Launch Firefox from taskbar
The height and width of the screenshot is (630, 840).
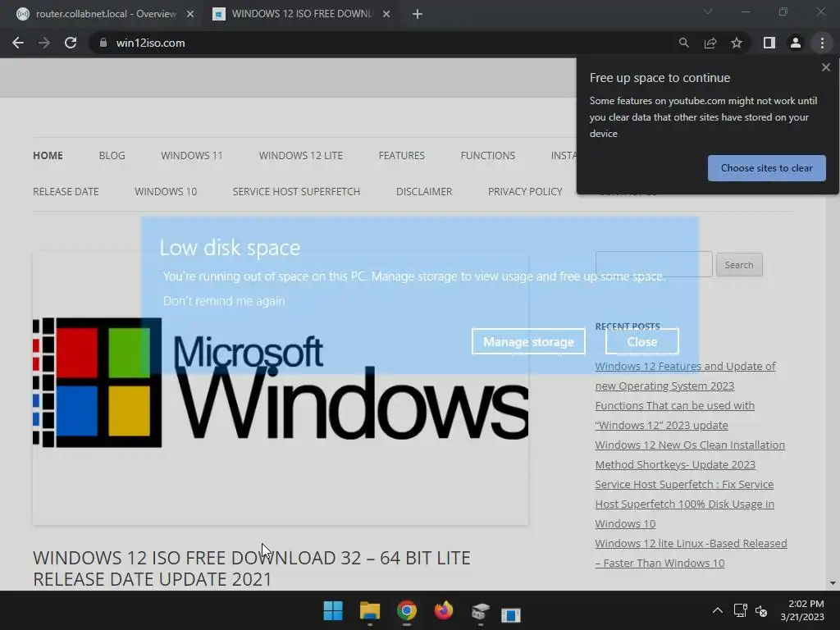(444, 610)
